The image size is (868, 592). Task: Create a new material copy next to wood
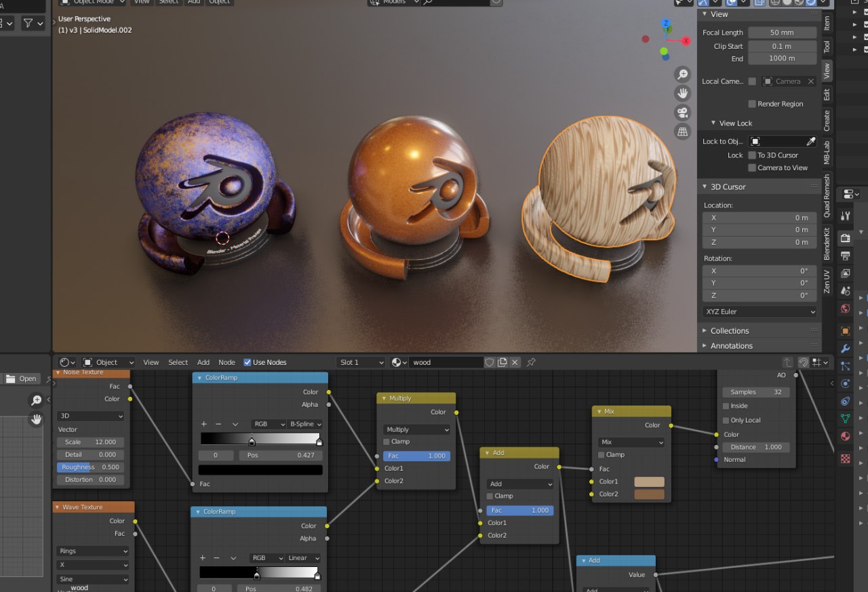pyautogui.click(x=502, y=362)
